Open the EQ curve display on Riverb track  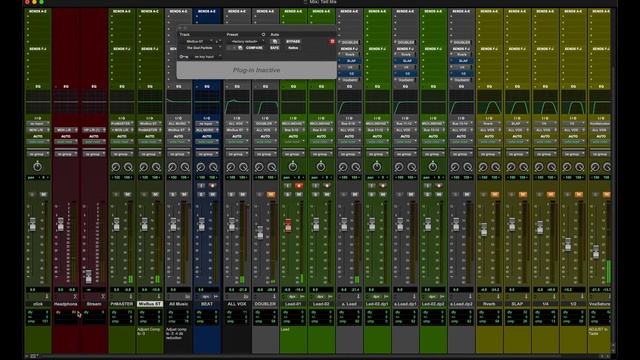pos(489,102)
